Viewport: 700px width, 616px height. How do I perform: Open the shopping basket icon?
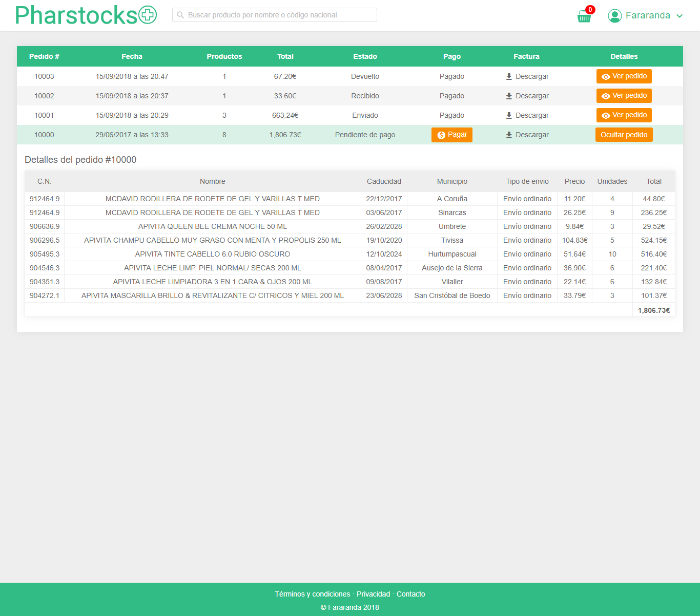click(x=584, y=16)
